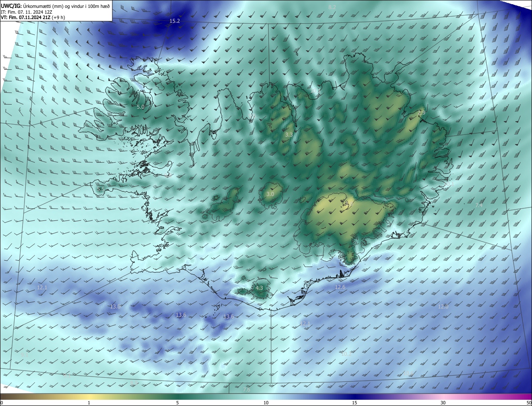532x406 pixels.
Task: Click the 13.0 value southwest of Iceland
Action: coord(116,306)
